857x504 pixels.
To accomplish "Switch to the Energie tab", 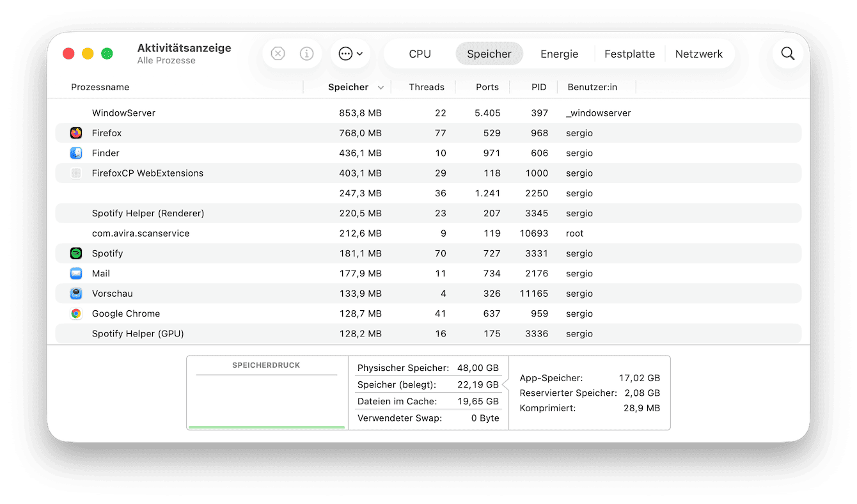I will click(x=559, y=54).
